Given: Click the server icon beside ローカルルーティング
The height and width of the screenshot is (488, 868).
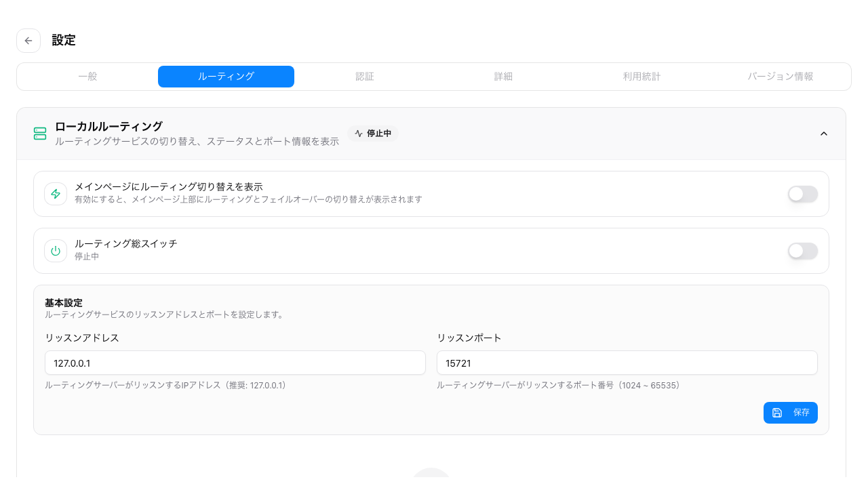Looking at the screenshot, I should (x=40, y=134).
